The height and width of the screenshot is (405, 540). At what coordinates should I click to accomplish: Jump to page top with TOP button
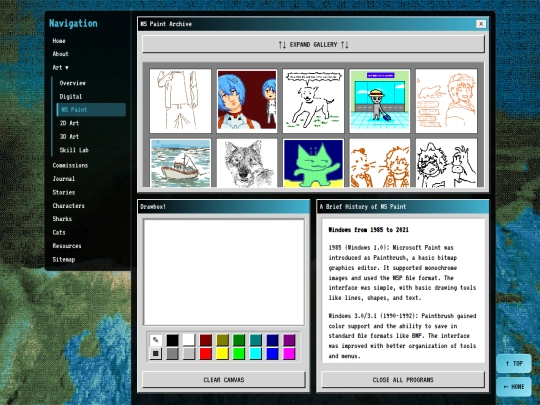tap(514, 364)
